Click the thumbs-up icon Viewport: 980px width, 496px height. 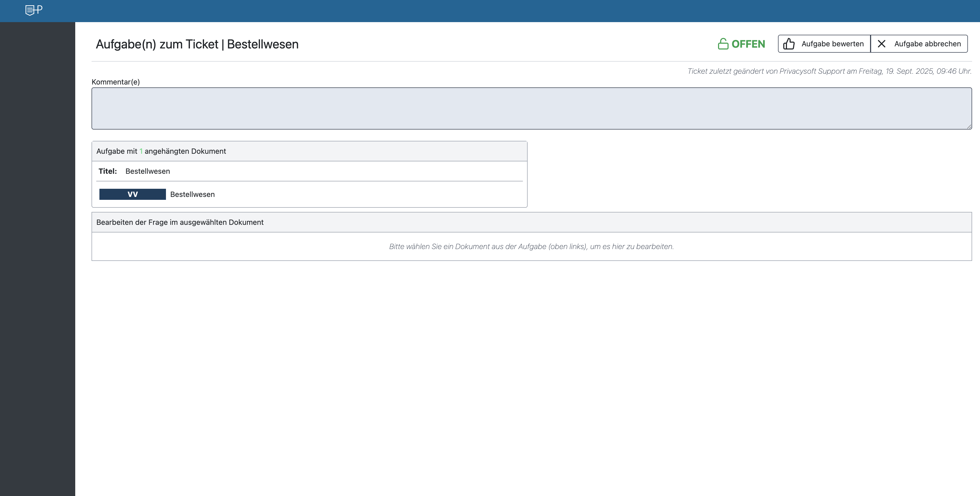(789, 44)
